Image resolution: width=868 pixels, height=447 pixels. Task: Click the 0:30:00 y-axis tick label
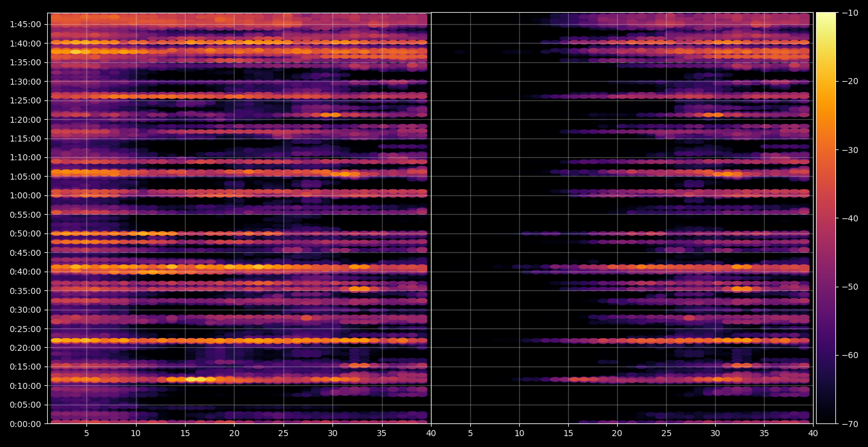click(25, 310)
